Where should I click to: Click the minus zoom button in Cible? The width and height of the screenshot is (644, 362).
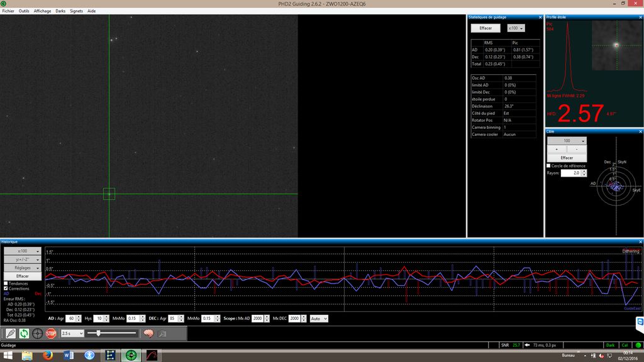(x=577, y=149)
